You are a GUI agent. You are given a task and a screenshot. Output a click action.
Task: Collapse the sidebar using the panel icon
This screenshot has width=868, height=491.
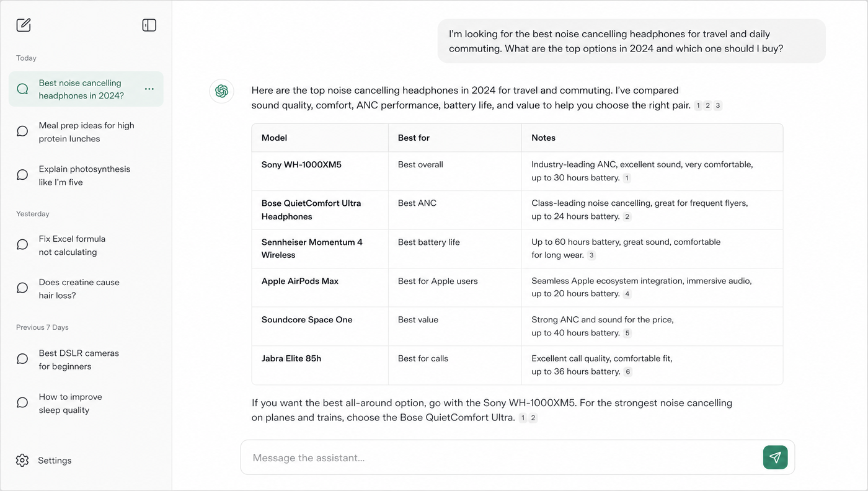point(149,25)
